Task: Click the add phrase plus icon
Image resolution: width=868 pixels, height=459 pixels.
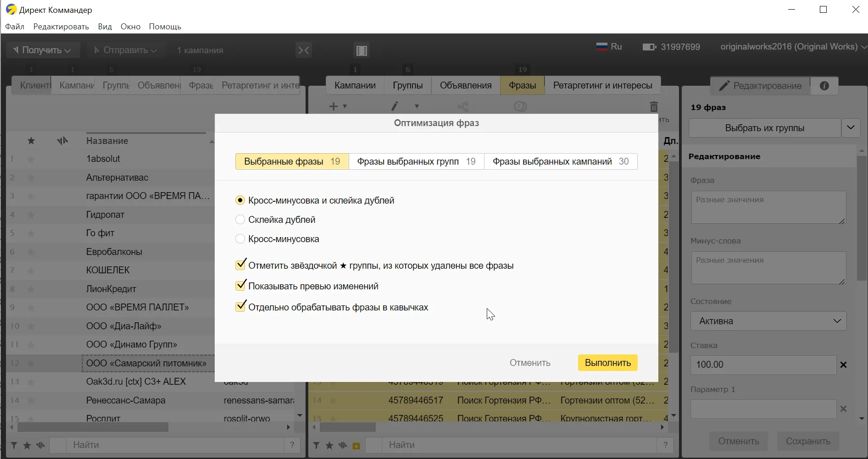Action: tap(334, 106)
